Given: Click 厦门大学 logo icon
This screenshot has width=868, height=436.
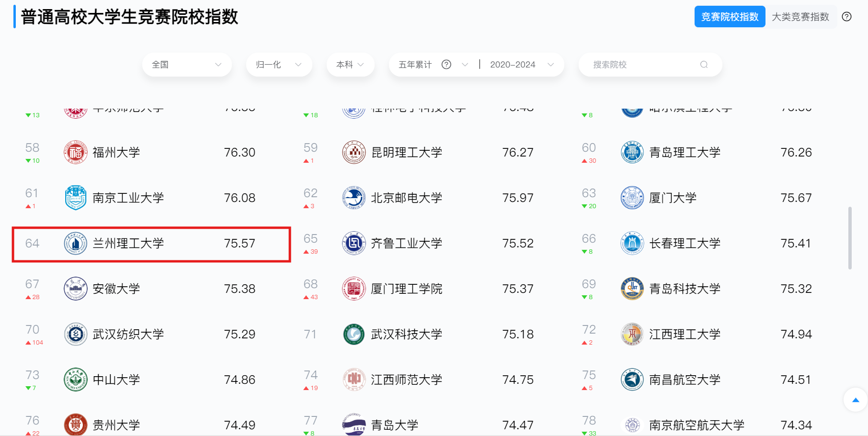Looking at the screenshot, I should click(632, 198).
